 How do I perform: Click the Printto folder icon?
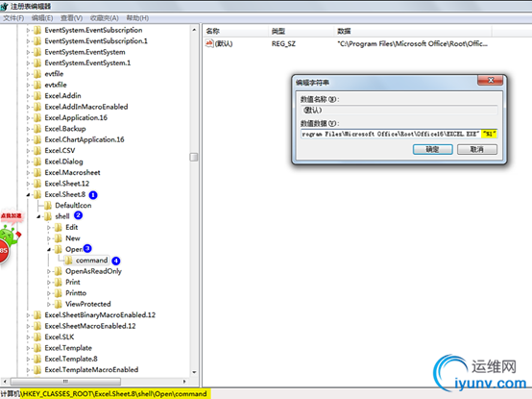pyautogui.click(x=59, y=293)
